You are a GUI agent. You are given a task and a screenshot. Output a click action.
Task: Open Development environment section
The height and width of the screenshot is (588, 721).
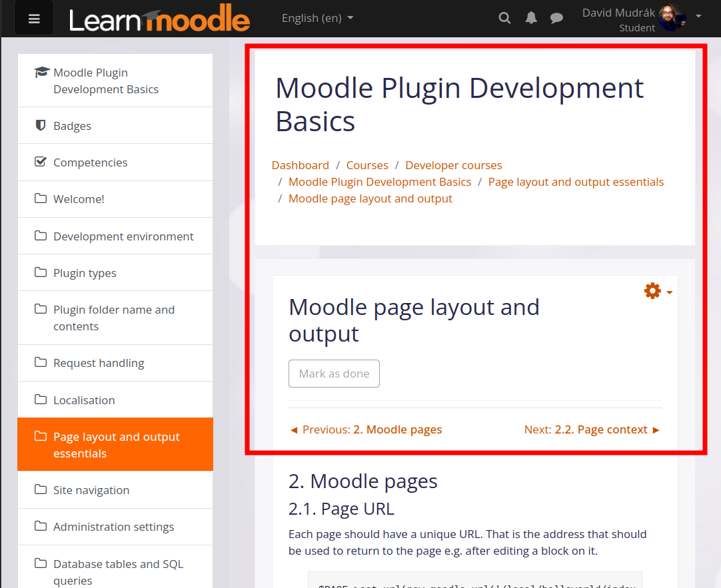point(115,236)
